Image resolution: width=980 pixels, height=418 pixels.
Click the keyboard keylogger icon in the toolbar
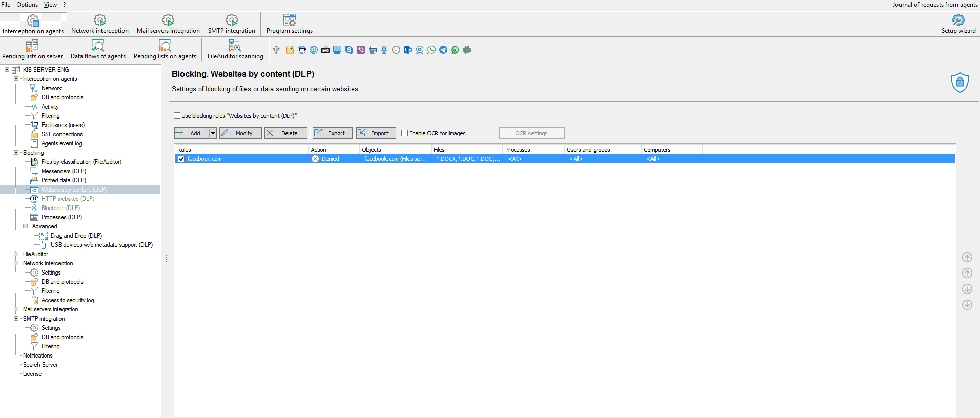[325, 50]
